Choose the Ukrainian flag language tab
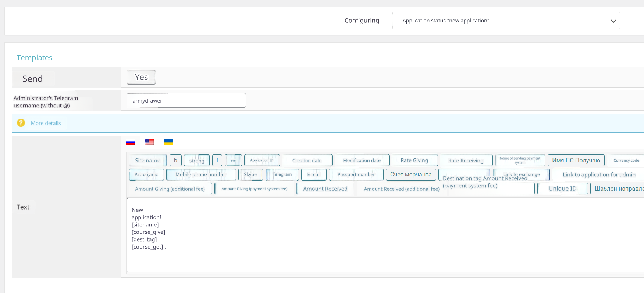 coord(168,142)
